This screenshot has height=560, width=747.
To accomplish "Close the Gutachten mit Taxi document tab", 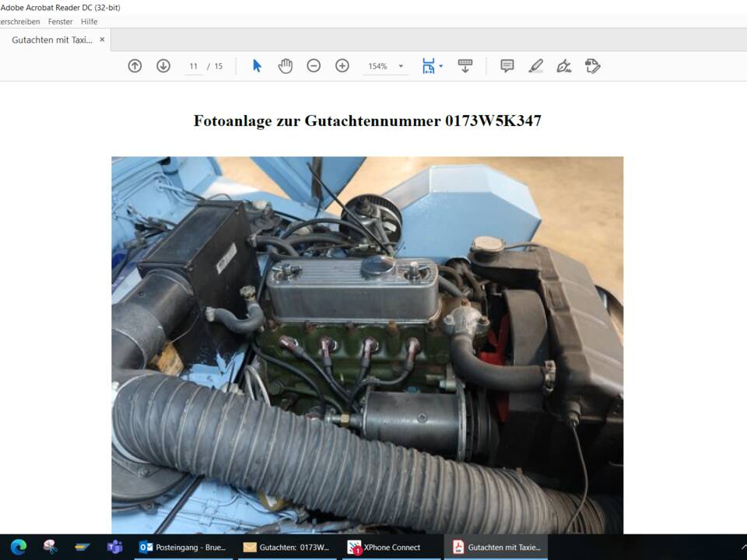I will pyautogui.click(x=102, y=40).
